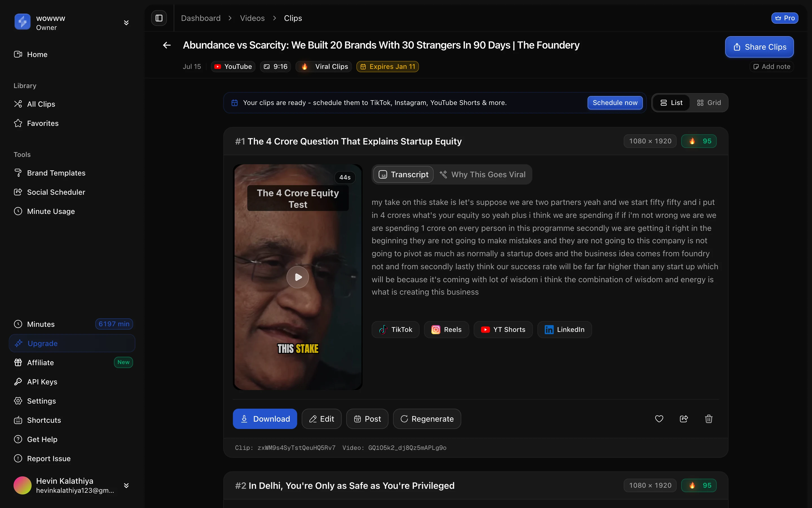The width and height of the screenshot is (812, 508).
Task: Select the Transcript tab
Action: point(403,174)
